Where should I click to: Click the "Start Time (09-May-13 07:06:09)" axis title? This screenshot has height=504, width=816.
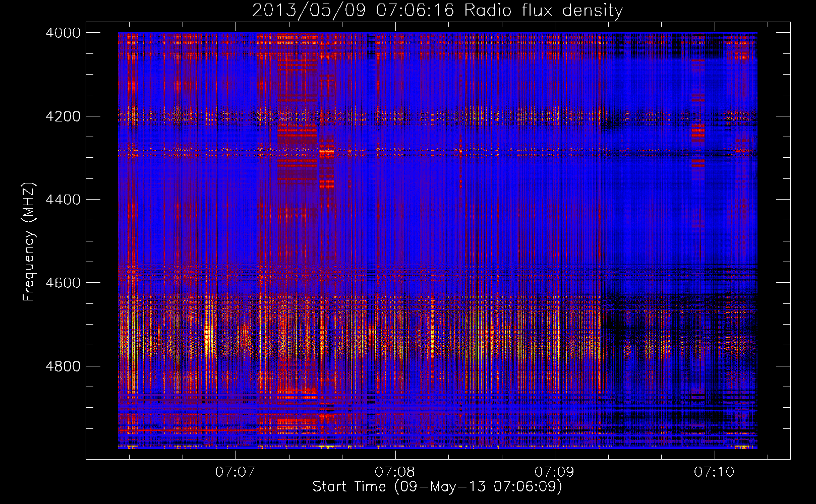437,487
